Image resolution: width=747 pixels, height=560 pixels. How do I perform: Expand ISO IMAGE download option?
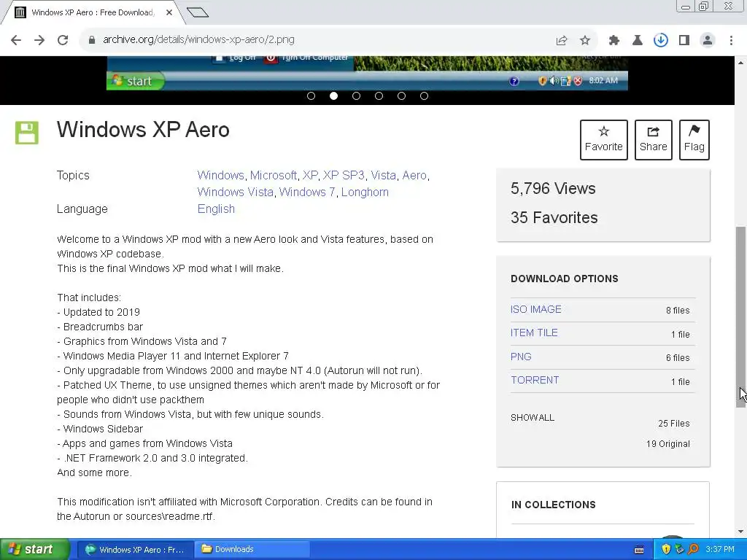click(x=536, y=309)
